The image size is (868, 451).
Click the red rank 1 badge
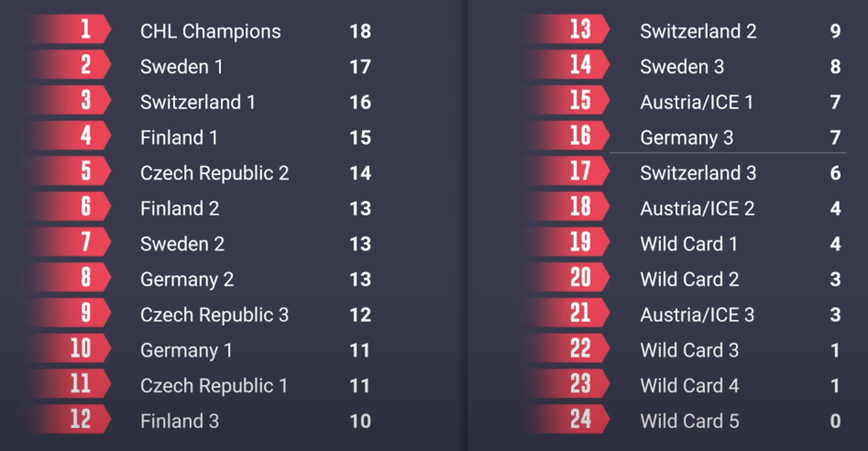(85, 29)
